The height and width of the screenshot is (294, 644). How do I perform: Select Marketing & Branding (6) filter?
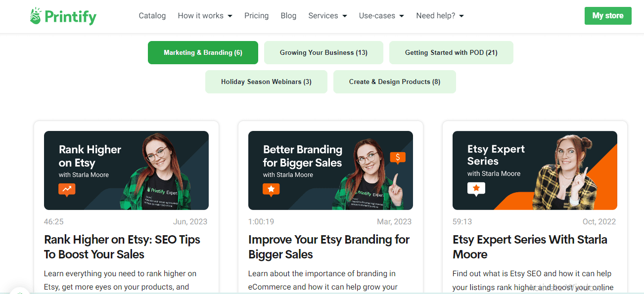pos(203,52)
